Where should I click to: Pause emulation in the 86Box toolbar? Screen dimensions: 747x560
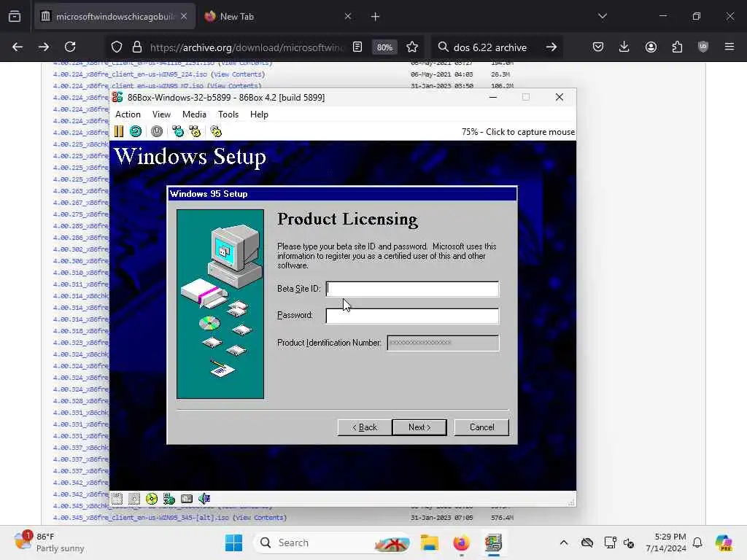pos(119,131)
